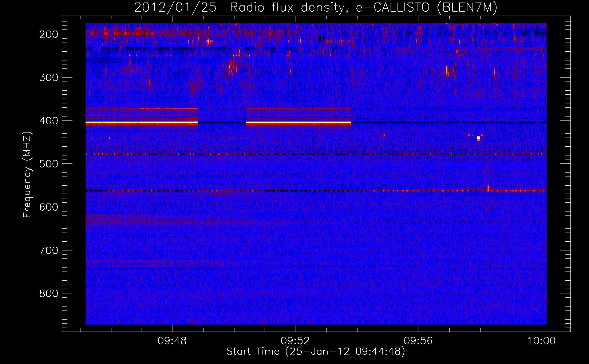Click the second bright emission band after 09:50
The width and height of the screenshot is (589, 364).
tap(299, 123)
